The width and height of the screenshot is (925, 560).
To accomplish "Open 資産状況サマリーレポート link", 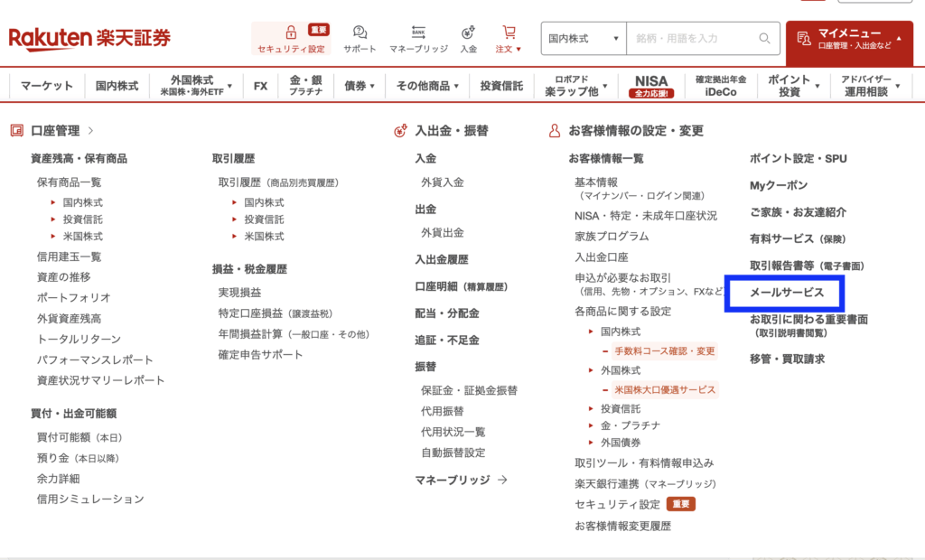I will [x=100, y=380].
